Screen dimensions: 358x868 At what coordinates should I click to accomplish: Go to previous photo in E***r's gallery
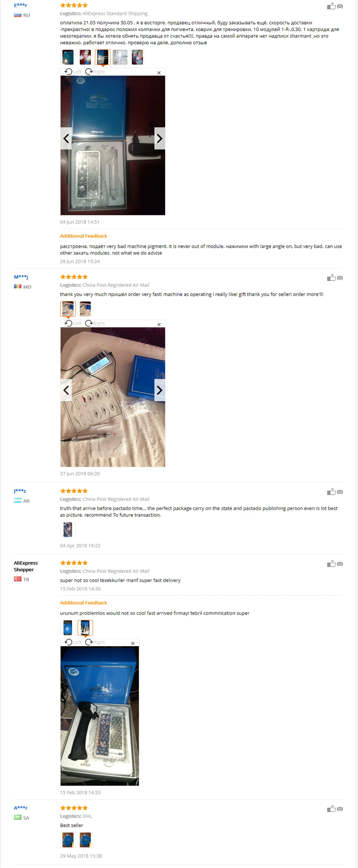click(x=66, y=138)
